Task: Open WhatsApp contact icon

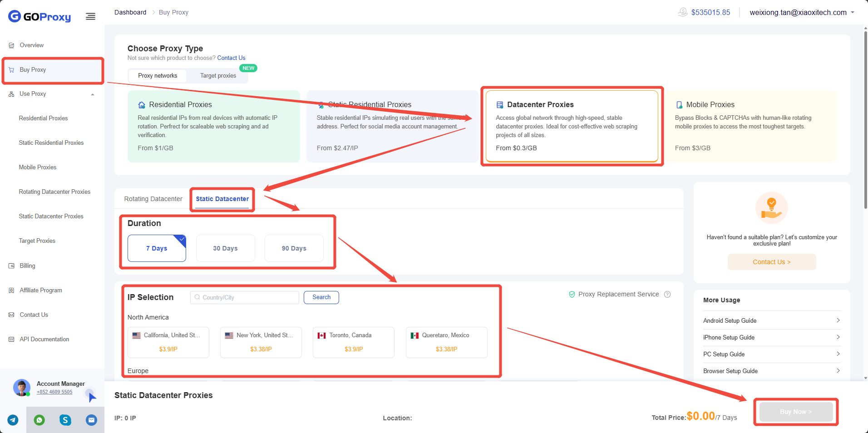Action: [x=39, y=420]
